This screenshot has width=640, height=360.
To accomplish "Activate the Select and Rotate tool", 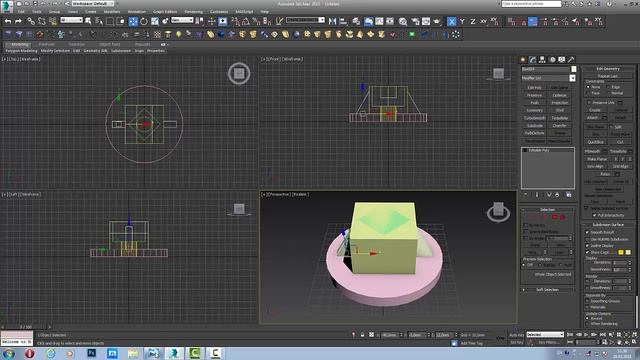I will coord(144,21).
